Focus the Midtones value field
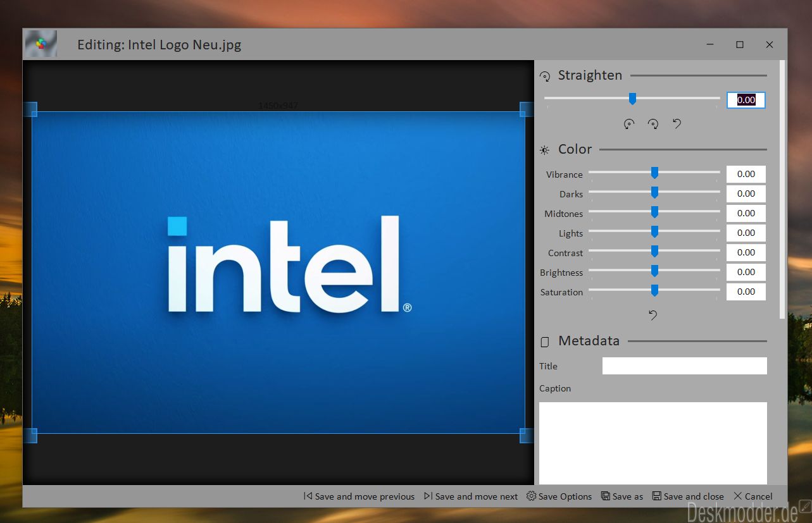This screenshot has width=812, height=523. tap(746, 213)
